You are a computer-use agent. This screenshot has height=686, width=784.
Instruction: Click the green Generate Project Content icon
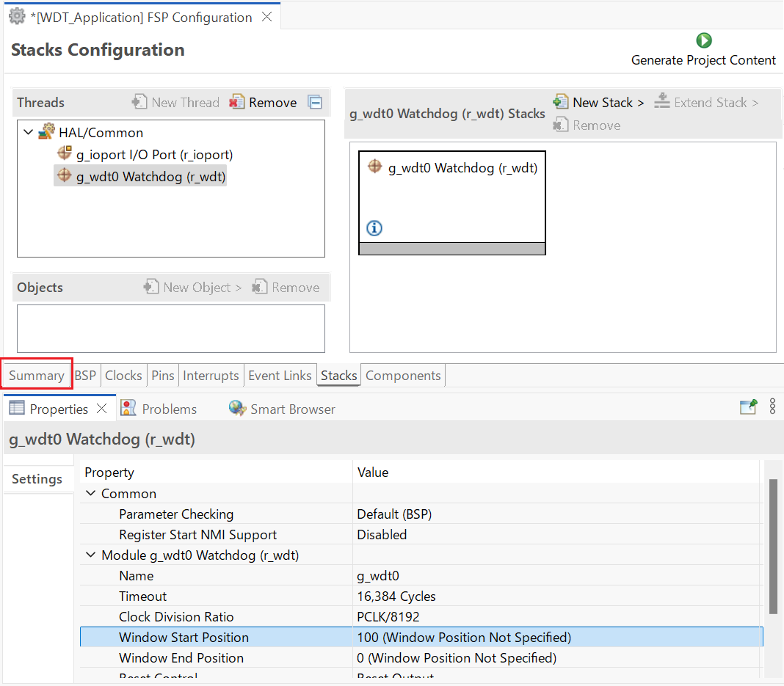click(703, 40)
